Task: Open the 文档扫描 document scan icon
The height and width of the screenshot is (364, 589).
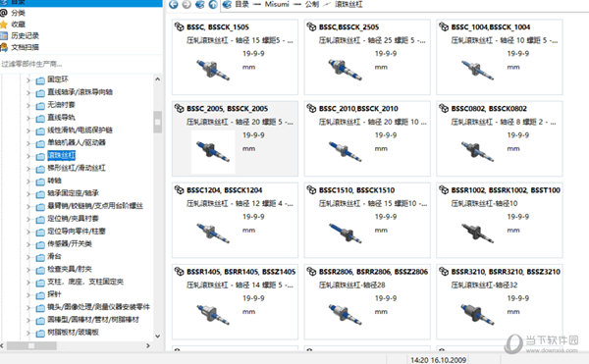Action: point(4,47)
